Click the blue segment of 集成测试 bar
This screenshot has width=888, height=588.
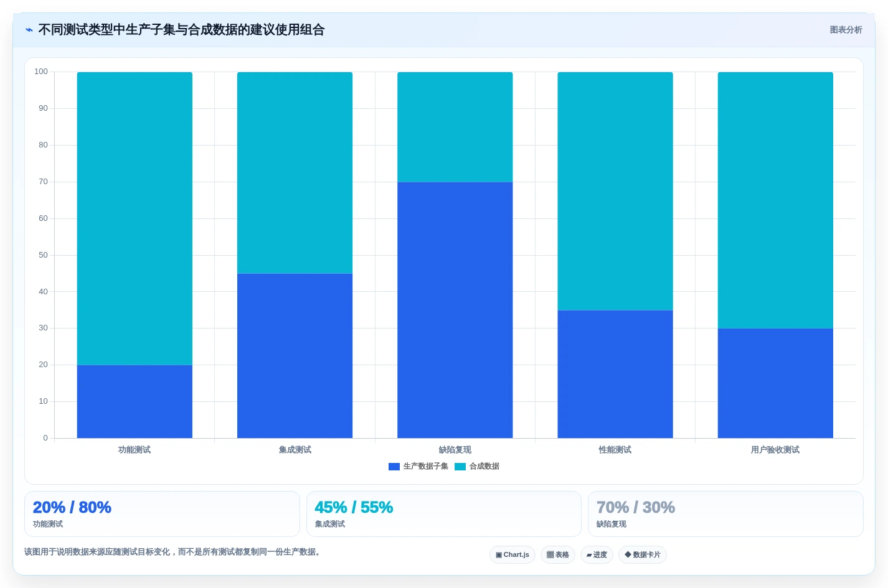pos(295,356)
